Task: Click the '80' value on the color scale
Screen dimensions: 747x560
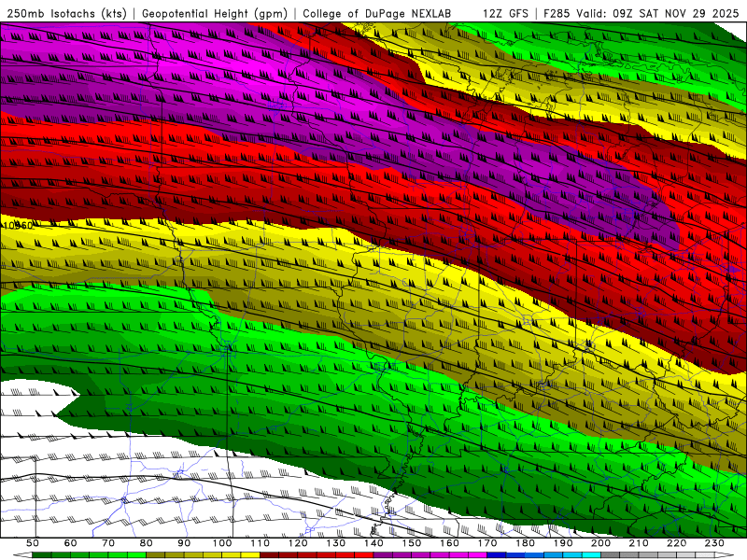Action: (147, 543)
